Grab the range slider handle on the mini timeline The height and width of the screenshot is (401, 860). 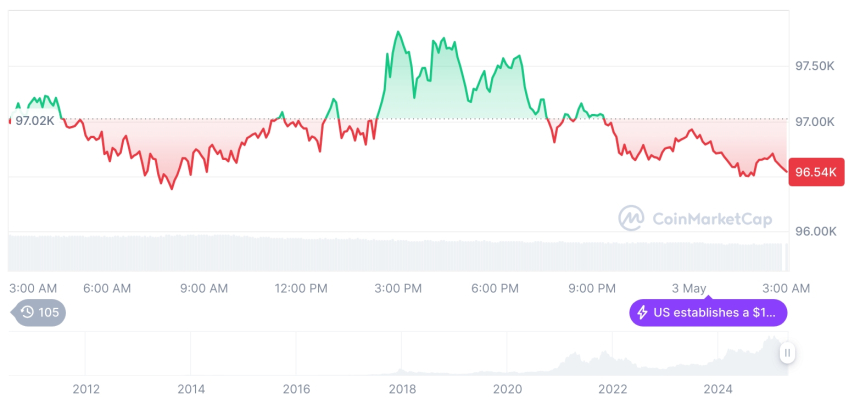tap(788, 353)
